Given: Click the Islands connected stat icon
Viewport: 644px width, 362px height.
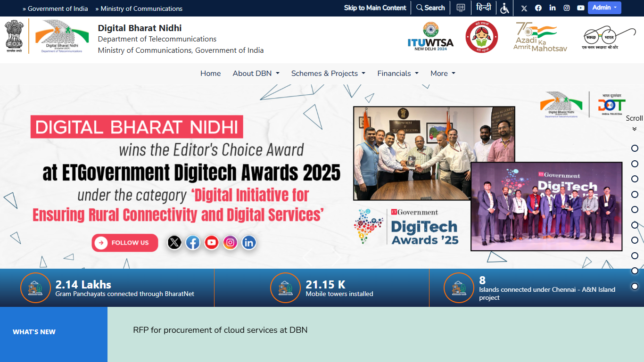Looking at the screenshot, I should [x=459, y=288].
